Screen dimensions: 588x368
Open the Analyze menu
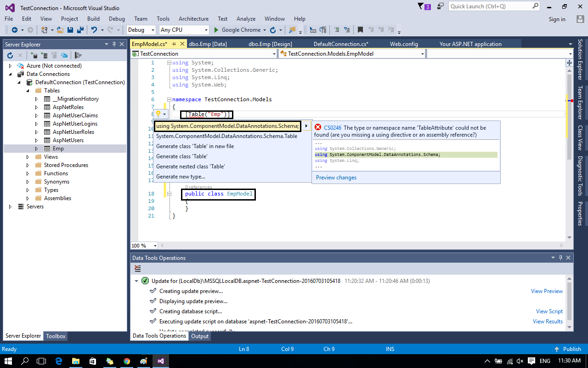[246, 19]
